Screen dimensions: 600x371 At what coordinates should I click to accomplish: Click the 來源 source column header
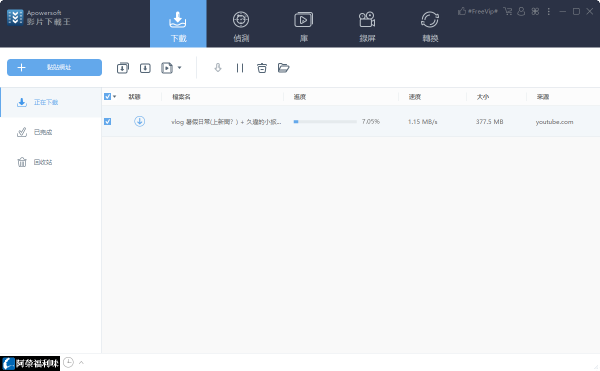(543, 97)
